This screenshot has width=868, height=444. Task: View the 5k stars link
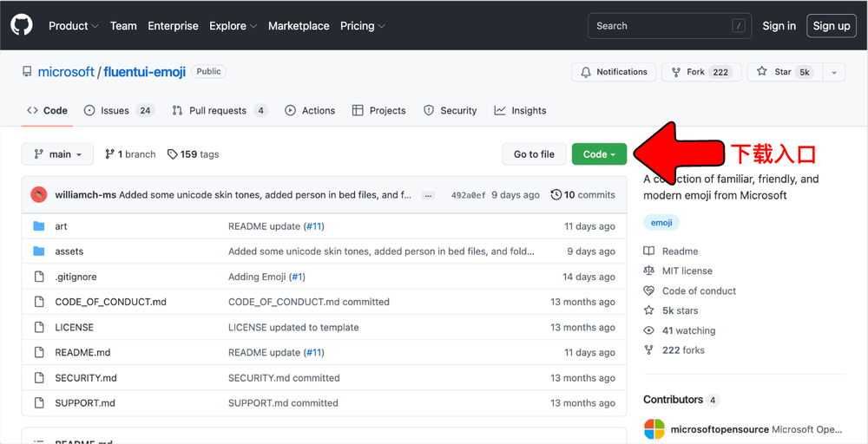click(671, 310)
